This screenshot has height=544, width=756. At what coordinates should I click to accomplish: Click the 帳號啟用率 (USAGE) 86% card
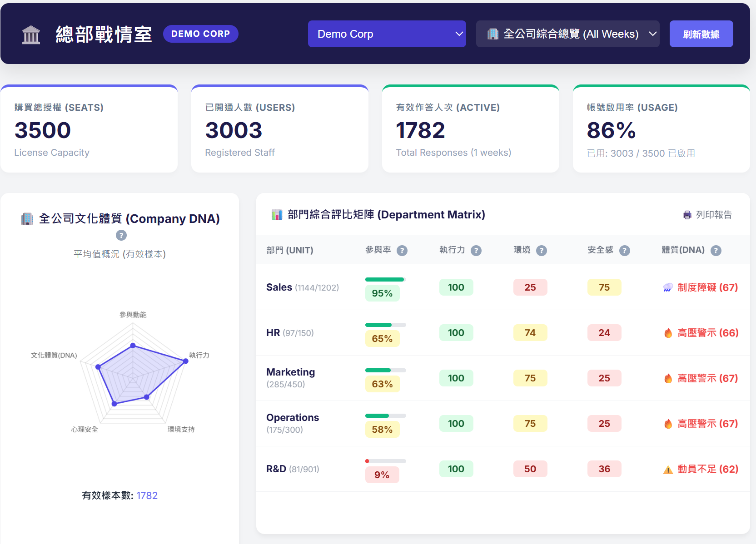click(x=661, y=129)
